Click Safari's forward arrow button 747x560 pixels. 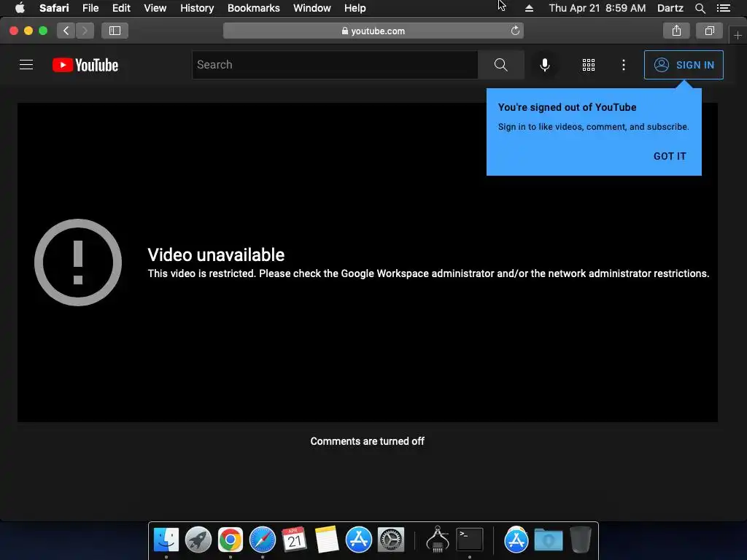[85, 31]
